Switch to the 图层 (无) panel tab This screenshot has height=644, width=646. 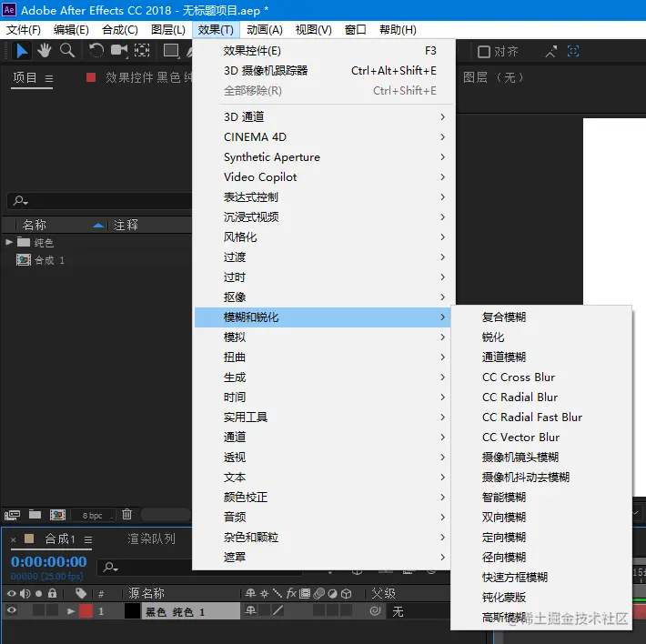[x=493, y=77]
